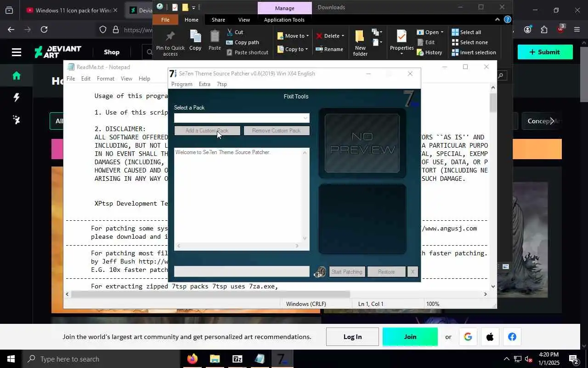Viewport: 588px width, 368px height.
Task: Switch to Share tab in Explorer
Action: click(218, 20)
